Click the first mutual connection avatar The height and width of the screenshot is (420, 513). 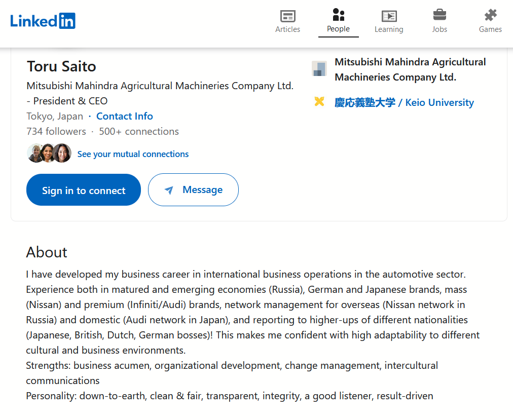coord(35,153)
